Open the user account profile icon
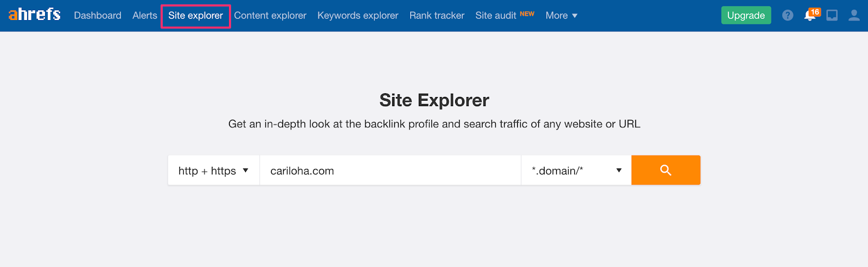The image size is (868, 267). pyautogui.click(x=854, y=16)
